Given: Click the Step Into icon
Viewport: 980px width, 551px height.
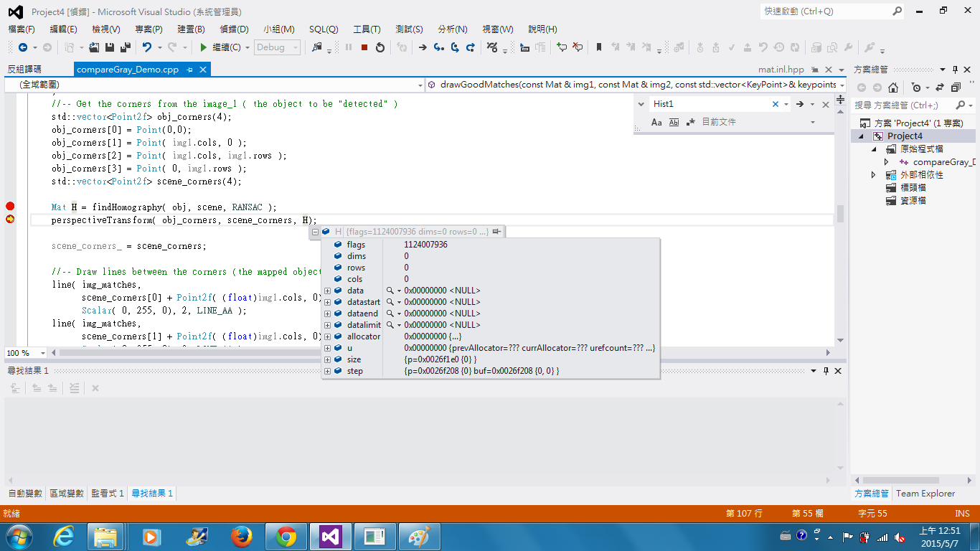Looking at the screenshot, I should pos(438,47).
